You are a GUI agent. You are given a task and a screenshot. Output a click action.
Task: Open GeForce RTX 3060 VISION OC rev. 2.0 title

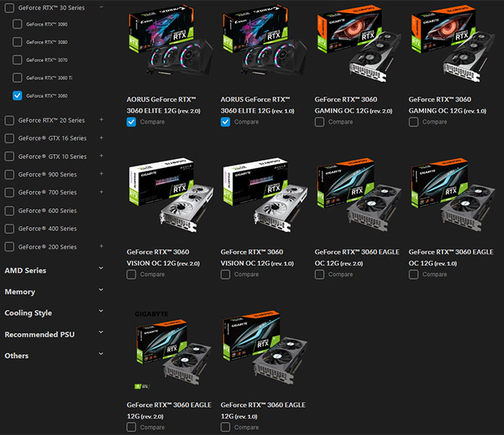(163, 258)
